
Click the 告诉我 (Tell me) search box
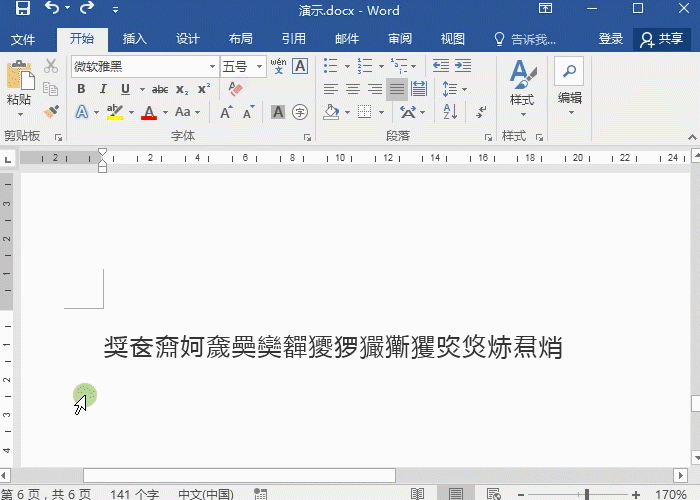point(525,39)
